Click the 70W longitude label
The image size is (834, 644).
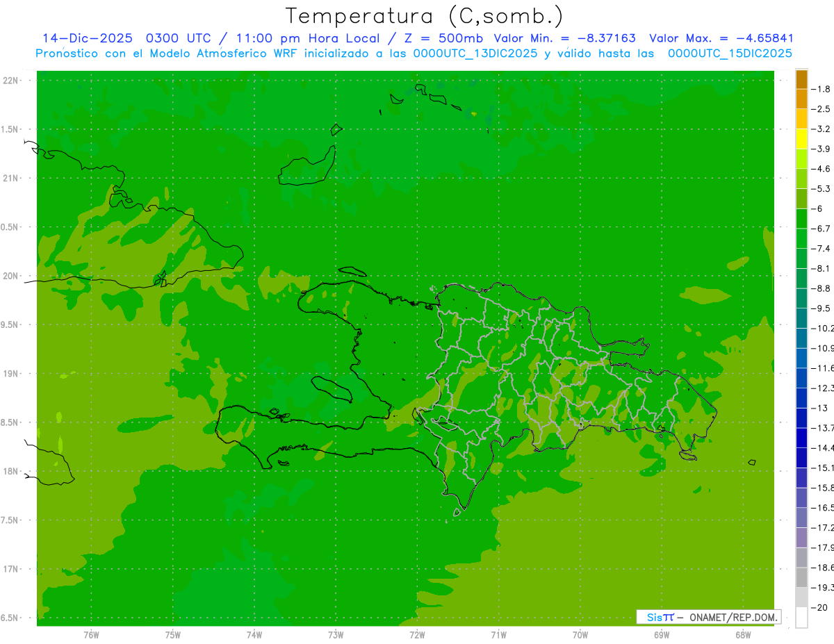point(580,634)
